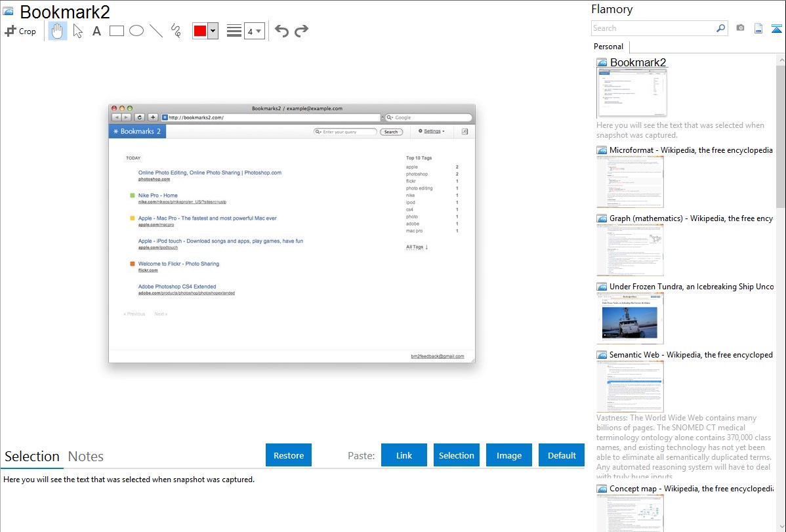Click the "Paste:" label
Viewport: 786px width, 532px height.
click(x=362, y=455)
